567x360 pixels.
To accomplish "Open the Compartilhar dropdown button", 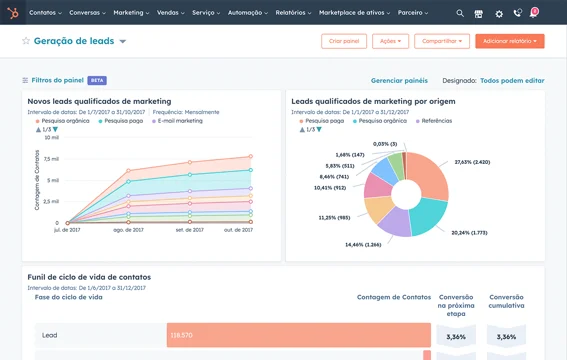I will point(442,41).
